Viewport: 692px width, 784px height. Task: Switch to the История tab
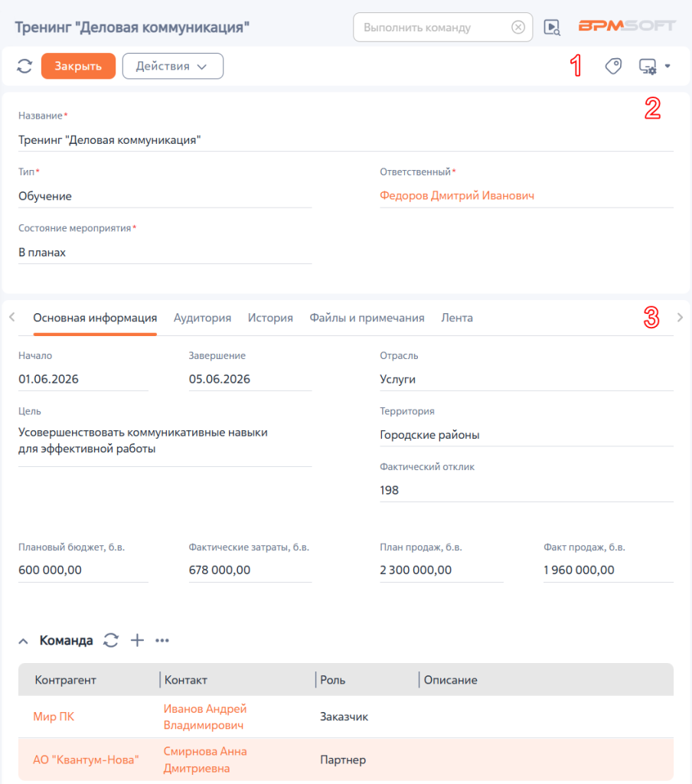[x=270, y=318]
